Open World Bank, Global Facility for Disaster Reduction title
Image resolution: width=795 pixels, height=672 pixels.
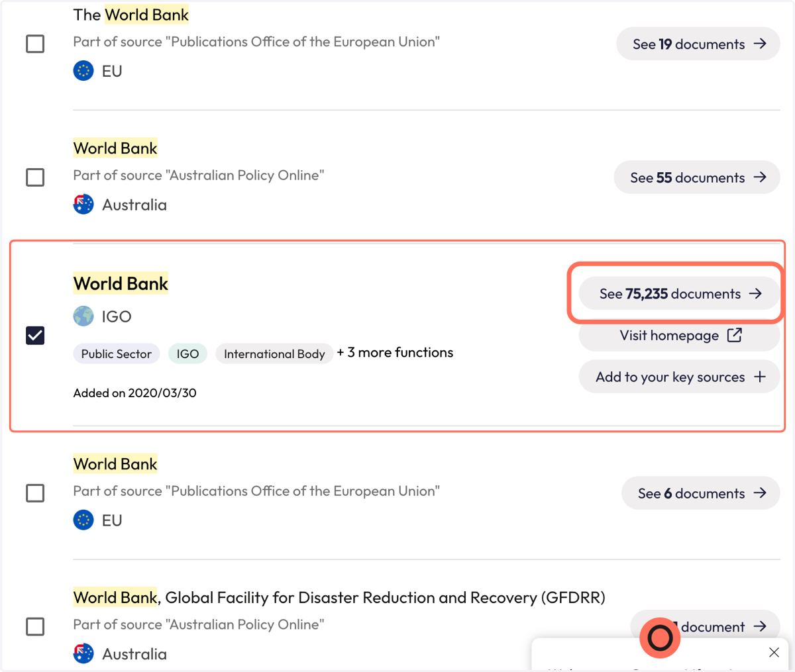point(339,598)
